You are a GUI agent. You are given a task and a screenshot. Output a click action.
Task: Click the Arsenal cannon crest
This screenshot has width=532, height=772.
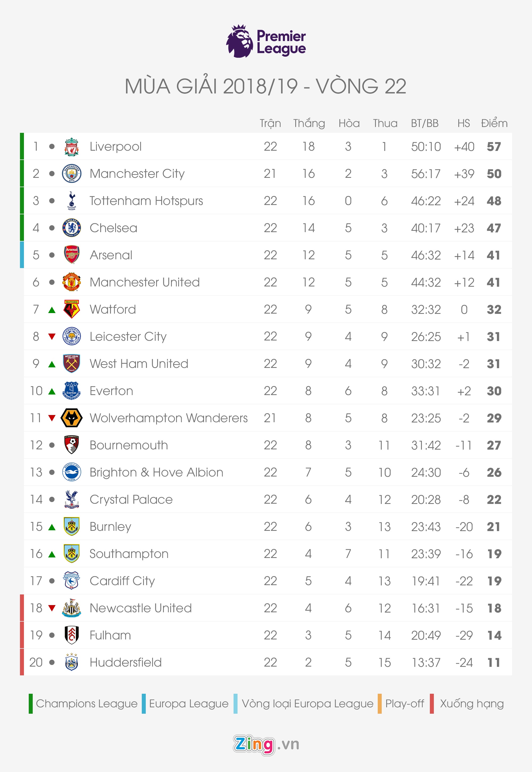(71, 255)
